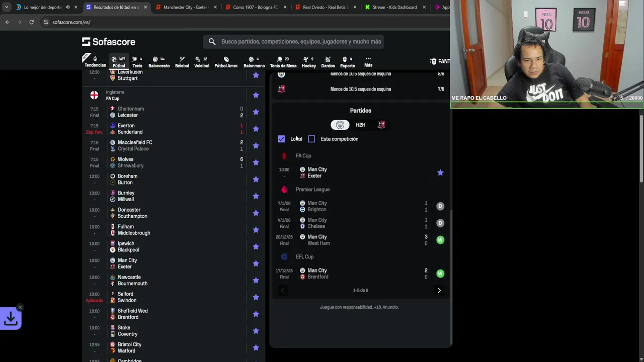This screenshot has width=644, height=362.
Task: Toggle favorite star for Ipswich vs Blackpool
Action: point(256,246)
